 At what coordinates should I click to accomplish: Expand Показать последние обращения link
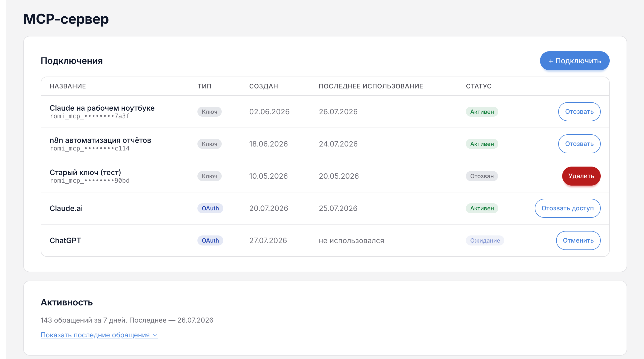[99, 335]
